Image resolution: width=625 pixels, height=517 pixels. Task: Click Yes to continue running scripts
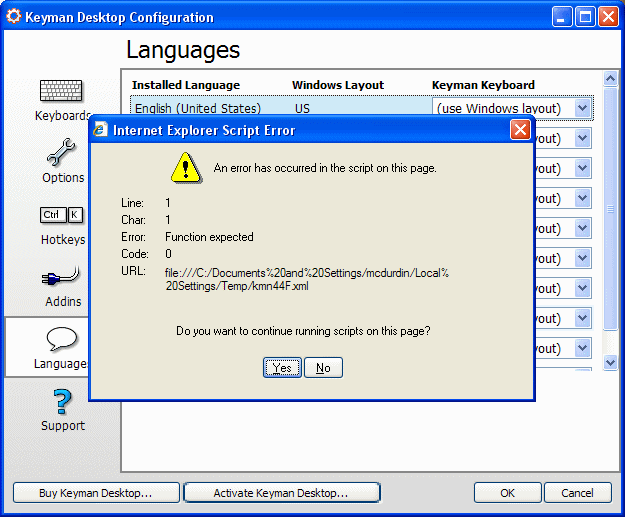[282, 368]
